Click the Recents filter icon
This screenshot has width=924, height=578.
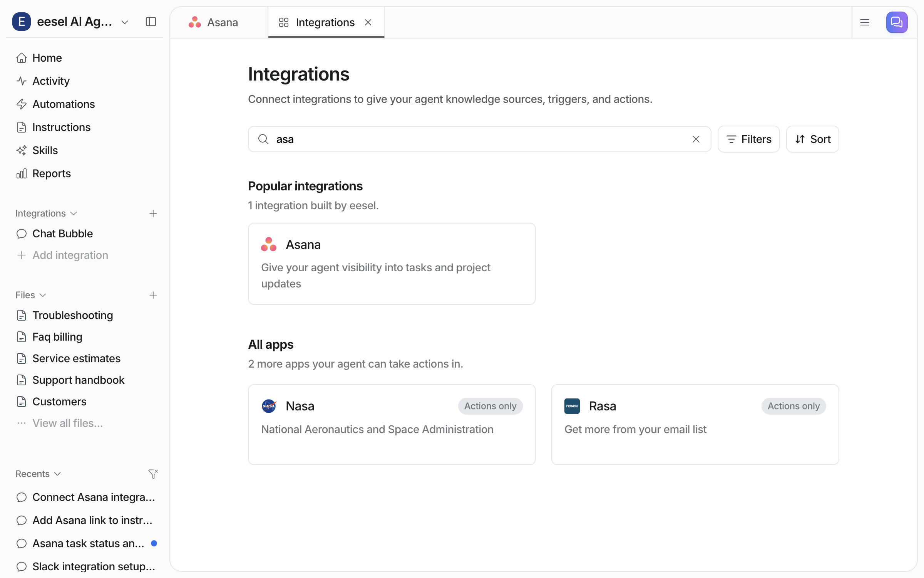[153, 474]
